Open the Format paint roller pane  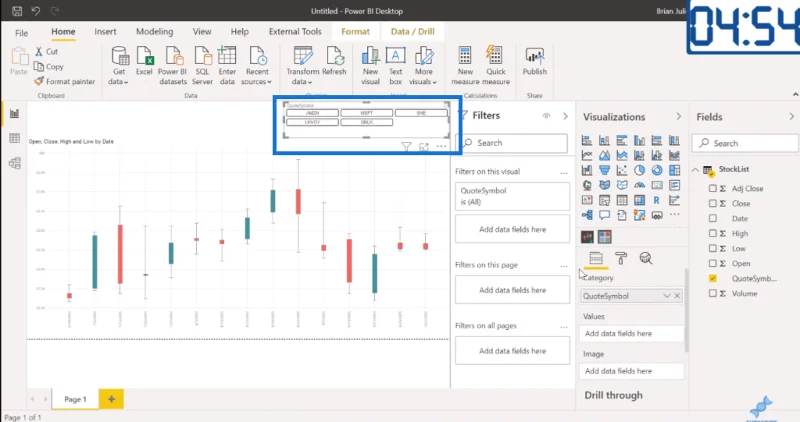click(x=621, y=258)
